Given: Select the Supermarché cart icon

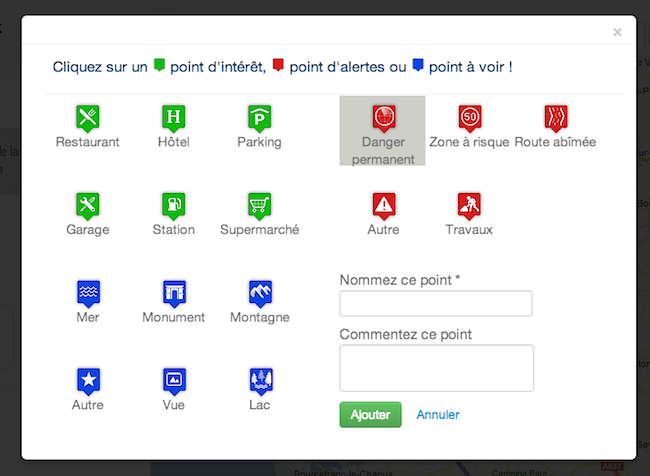Looking at the screenshot, I should tap(260, 206).
